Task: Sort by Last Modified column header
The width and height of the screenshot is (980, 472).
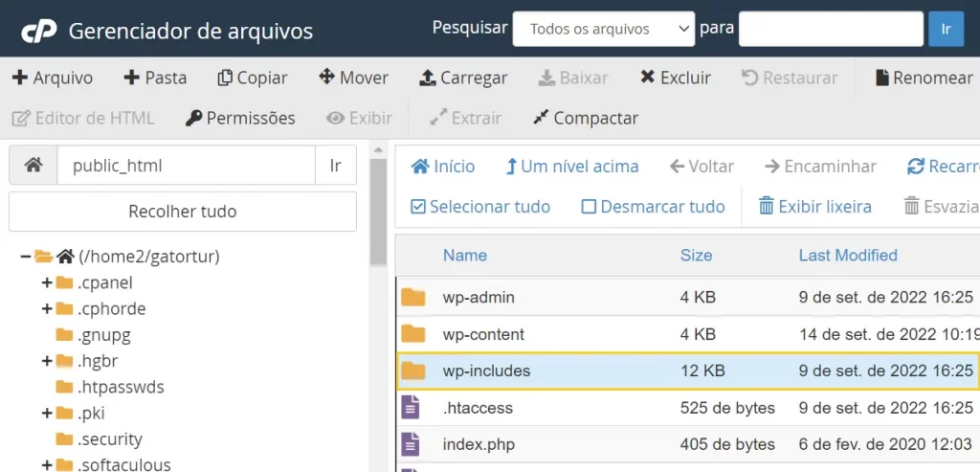Action: (x=848, y=255)
